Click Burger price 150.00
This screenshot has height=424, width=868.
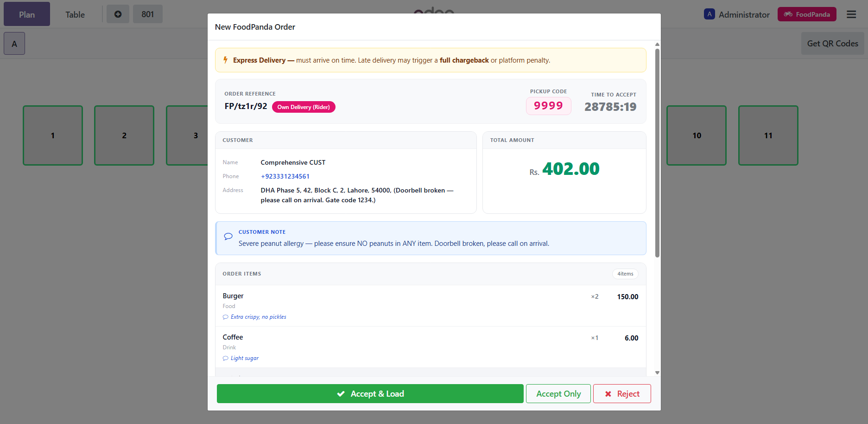pyautogui.click(x=627, y=297)
